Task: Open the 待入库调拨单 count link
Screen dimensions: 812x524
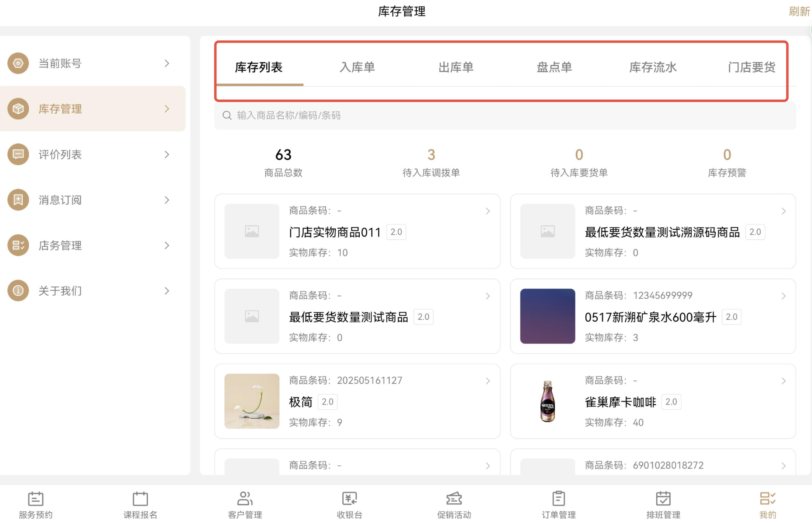Action: (x=431, y=155)
